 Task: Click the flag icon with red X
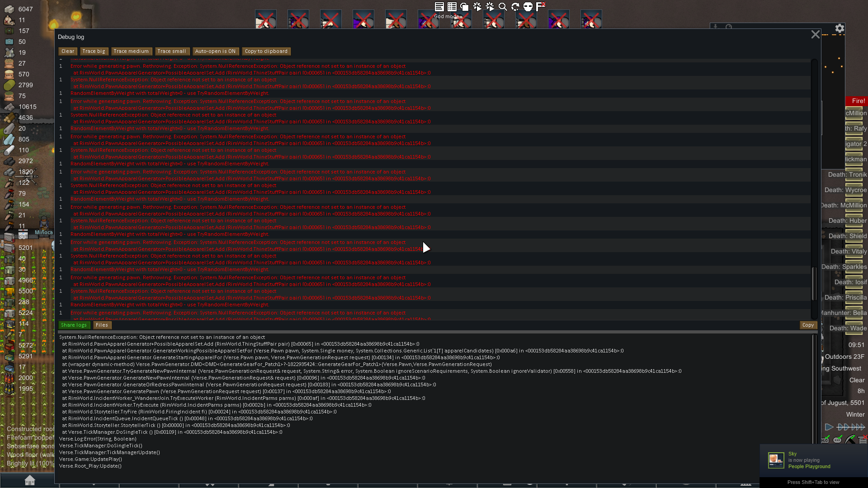pyautogui.click(x=540, y=6)
